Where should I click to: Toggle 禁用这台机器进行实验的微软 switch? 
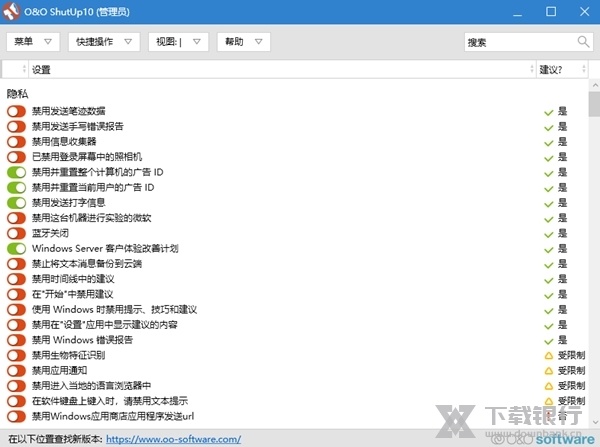click(x=16, y=218)
